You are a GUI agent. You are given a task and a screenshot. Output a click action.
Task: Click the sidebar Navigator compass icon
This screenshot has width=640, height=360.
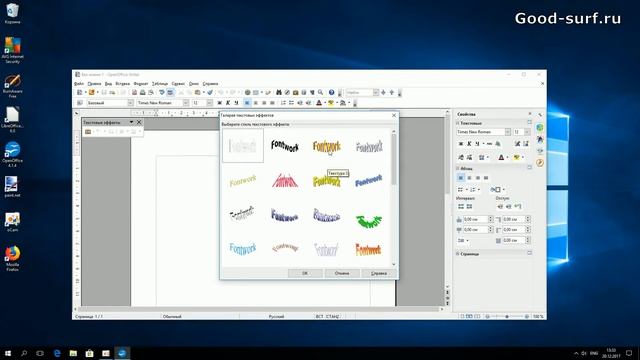click(540, 162)
